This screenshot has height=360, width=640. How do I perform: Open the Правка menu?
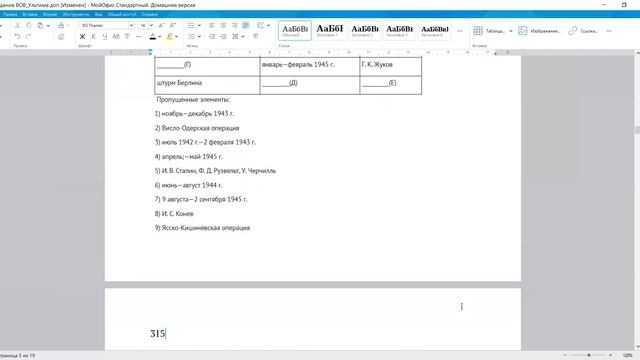click(x=10, y=14)
